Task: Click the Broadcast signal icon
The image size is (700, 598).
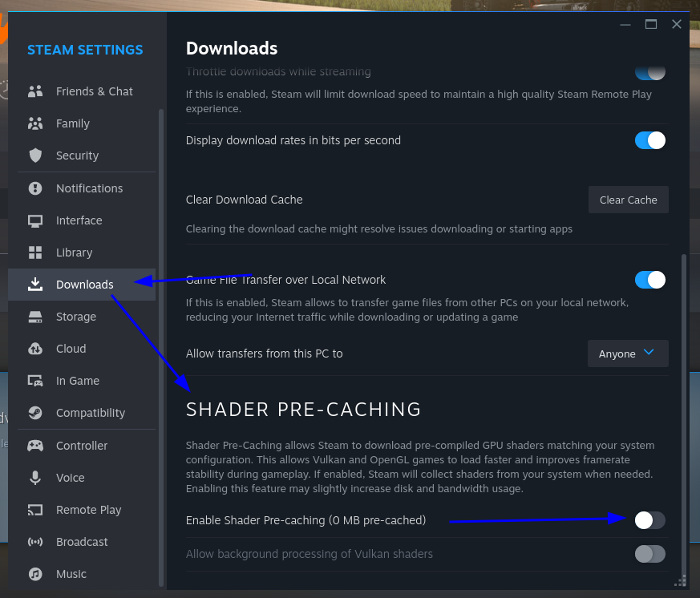Action: [x=35, y=542]
